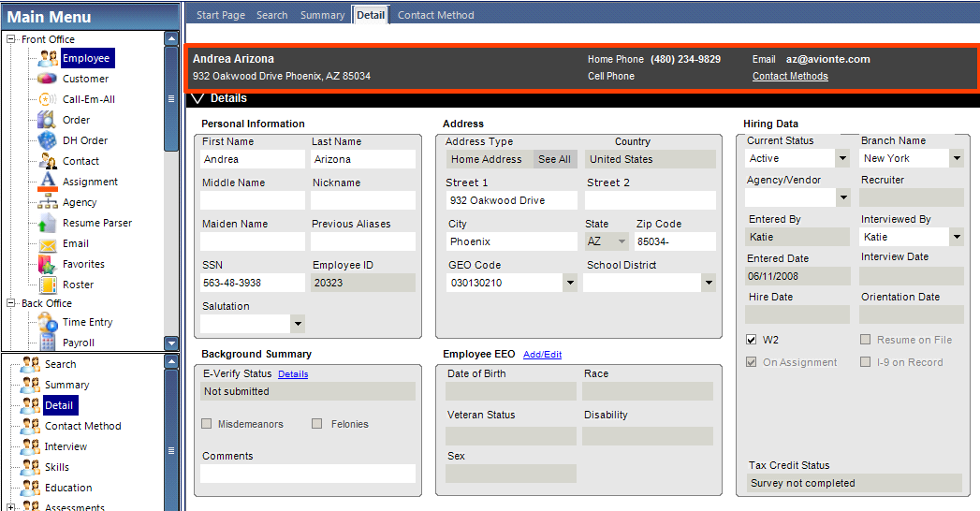
Task: Click into the Middle Name field
Action: tap(253, 200)
